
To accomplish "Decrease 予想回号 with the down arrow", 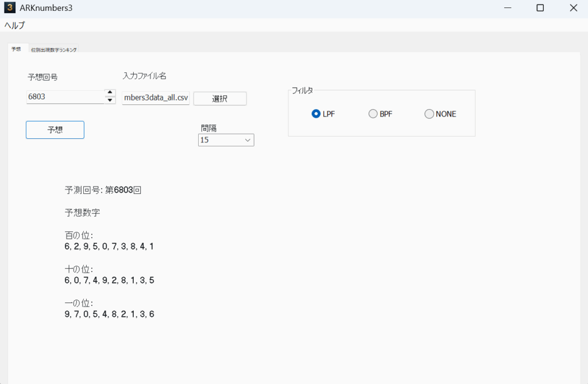I will point(110,100).
